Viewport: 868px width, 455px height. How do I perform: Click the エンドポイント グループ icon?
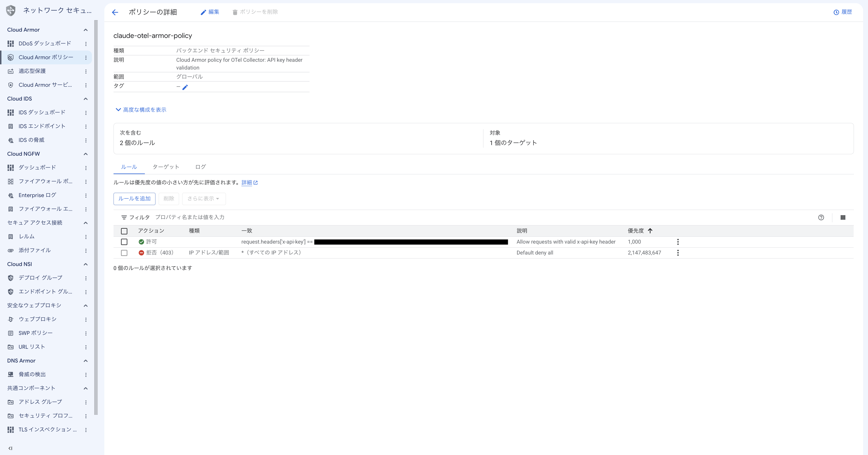point(11,292)
